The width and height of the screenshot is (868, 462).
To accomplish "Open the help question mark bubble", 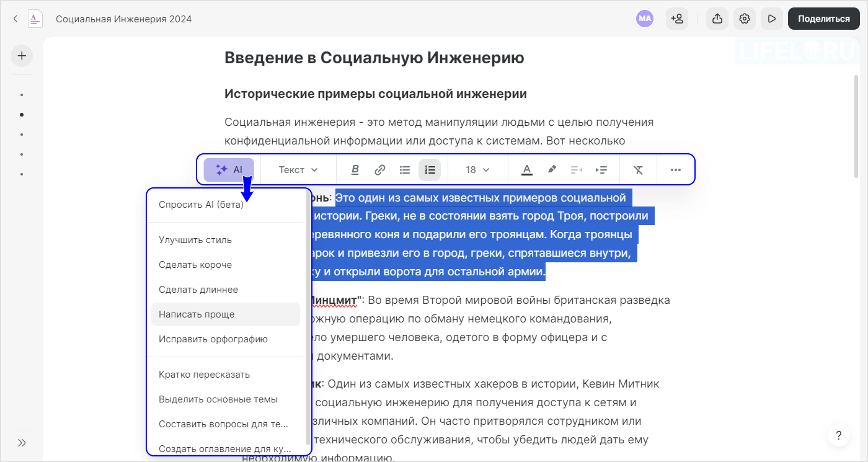I will click(x=839, y=435).
